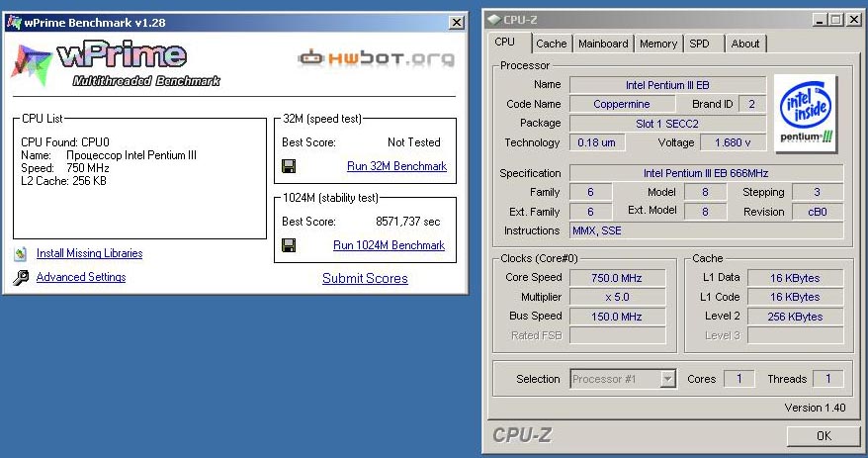Click the wPrime title bar app icon
The image size is (868, 458).
13,23
